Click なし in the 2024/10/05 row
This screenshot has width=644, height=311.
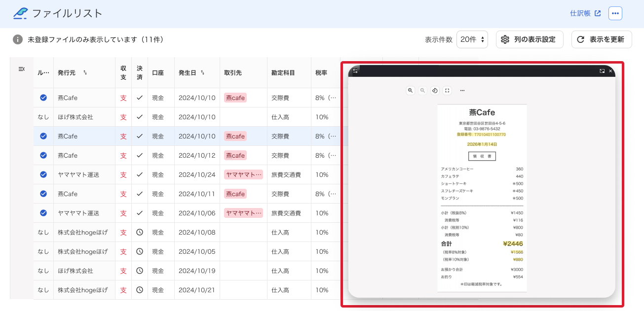pos(43,251)
